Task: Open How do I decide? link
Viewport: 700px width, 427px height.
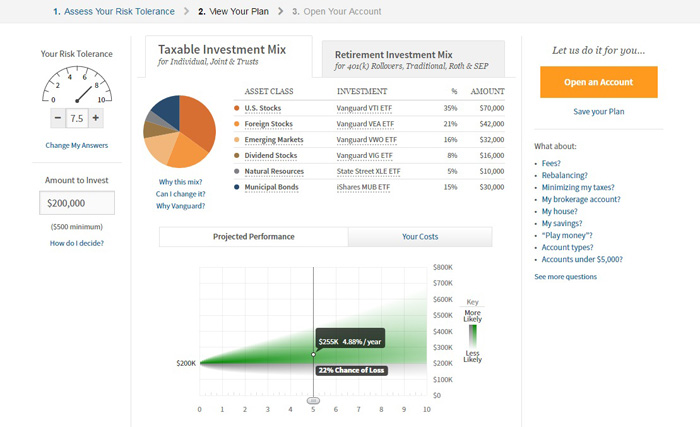Action: [77, 243]
